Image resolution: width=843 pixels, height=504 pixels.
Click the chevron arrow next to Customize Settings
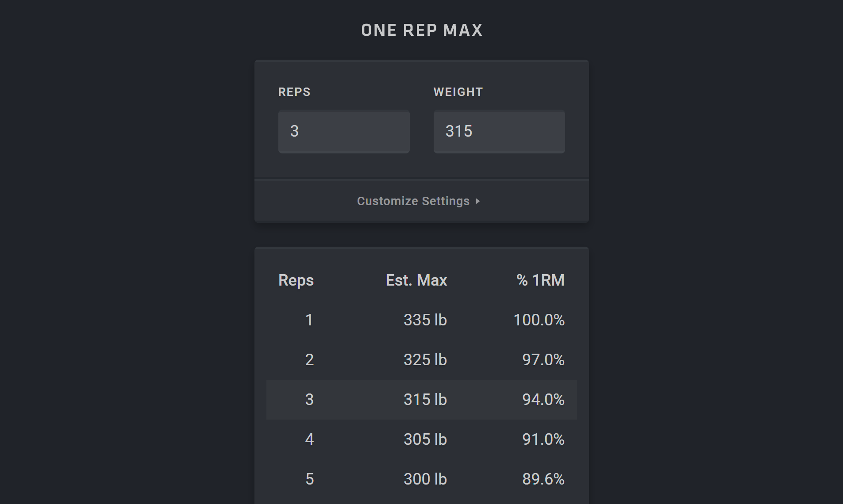(x=478, y=201)
